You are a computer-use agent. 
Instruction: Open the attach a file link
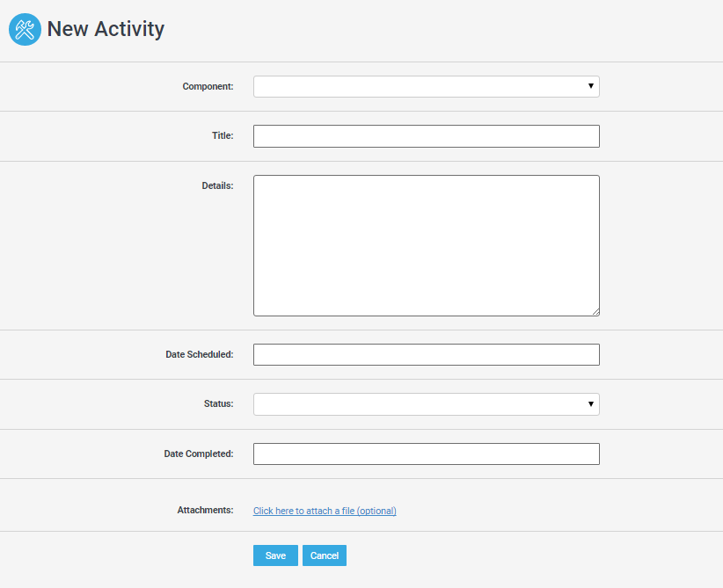pyautogui.click(x=325, y=511)
